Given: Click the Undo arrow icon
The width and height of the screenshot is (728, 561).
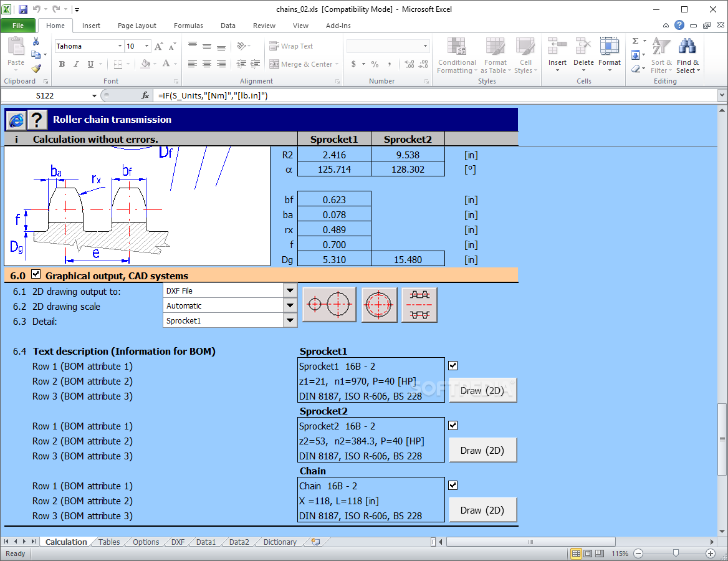Looking at the screenshot, I should [37, 9].
